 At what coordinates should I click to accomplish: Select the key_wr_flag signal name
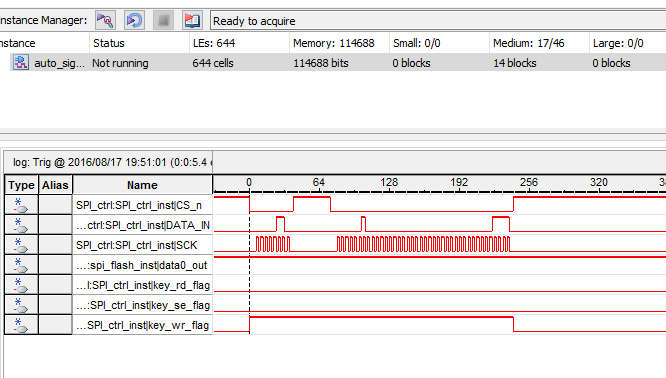click(142, 325)
